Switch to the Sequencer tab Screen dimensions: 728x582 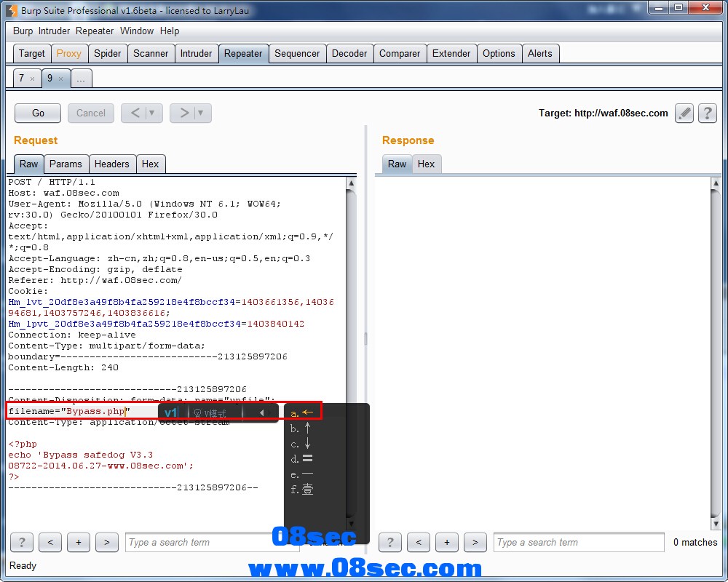coord(297,53)
